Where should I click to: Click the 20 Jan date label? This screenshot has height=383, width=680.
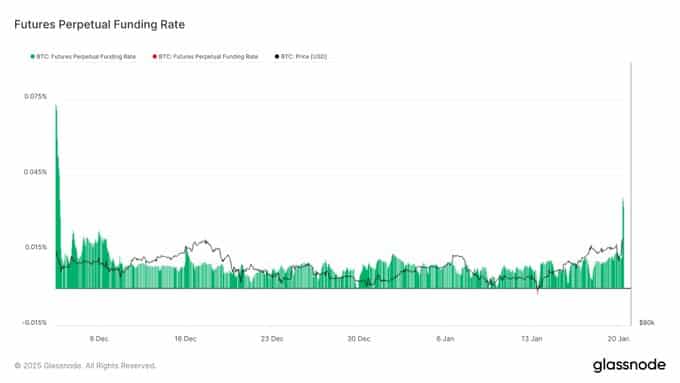click(618, 339)
